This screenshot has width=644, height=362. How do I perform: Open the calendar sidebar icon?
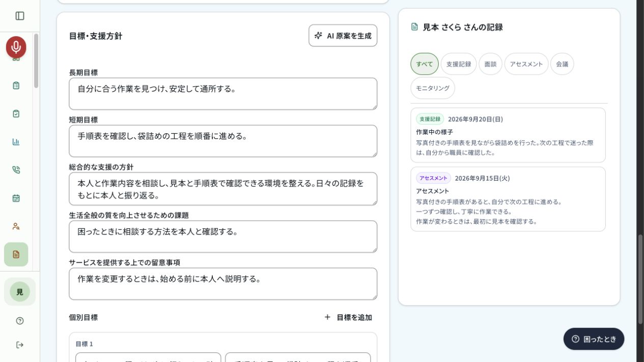(16, 198)
